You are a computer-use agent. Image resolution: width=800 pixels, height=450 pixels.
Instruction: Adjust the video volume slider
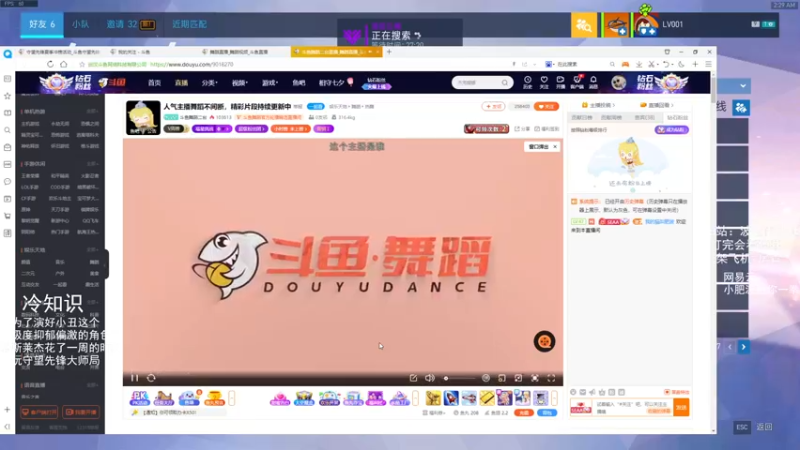459,378
